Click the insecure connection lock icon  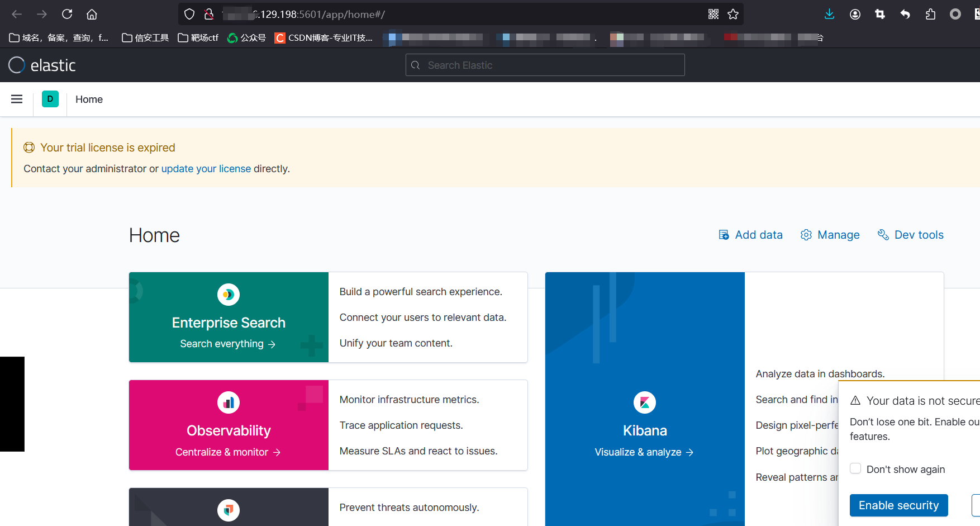point(209,14)
